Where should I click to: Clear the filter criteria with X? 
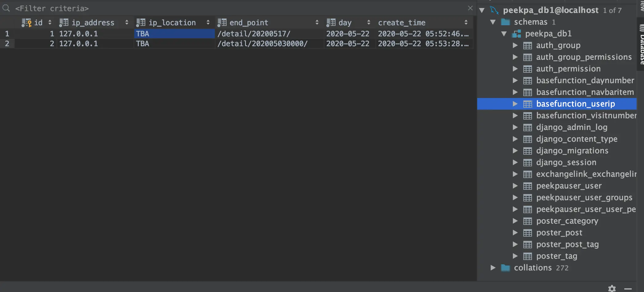point(470,8)
